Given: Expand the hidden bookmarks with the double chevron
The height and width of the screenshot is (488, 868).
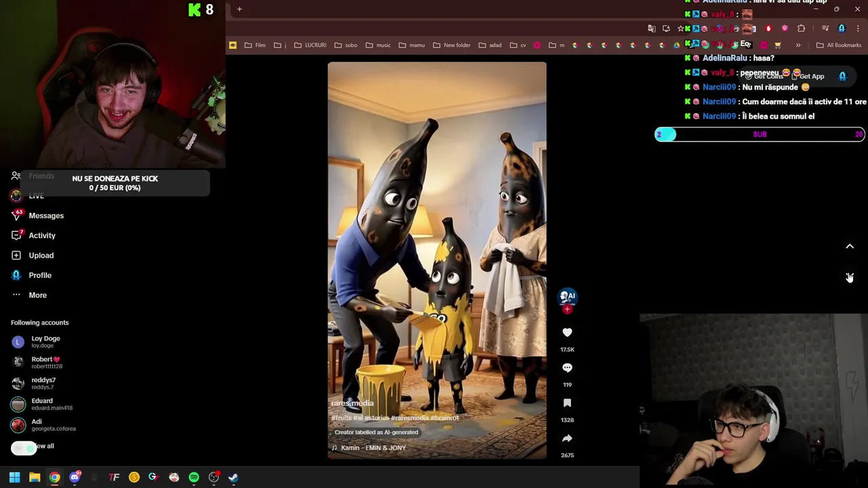Looking at the screenshot, I should (x=798, y=45).
